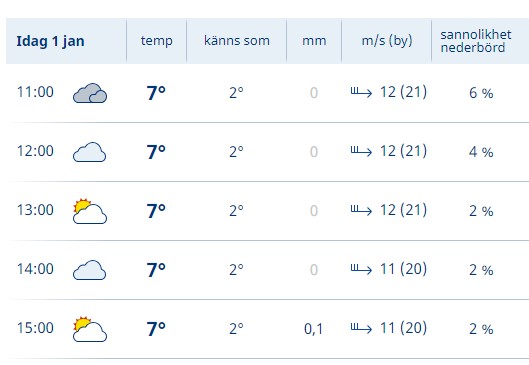Click the wind arrow icon at 15:00

(x=361, y=328)
